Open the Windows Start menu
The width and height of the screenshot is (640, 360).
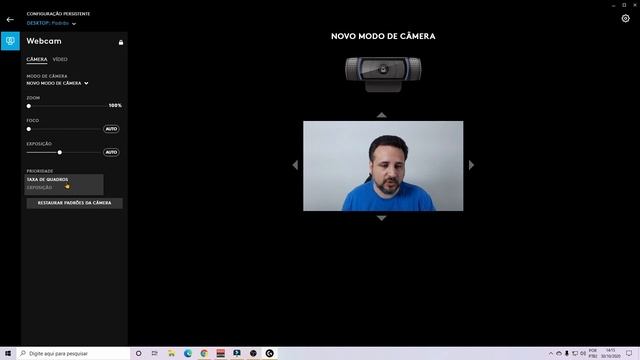8,353
